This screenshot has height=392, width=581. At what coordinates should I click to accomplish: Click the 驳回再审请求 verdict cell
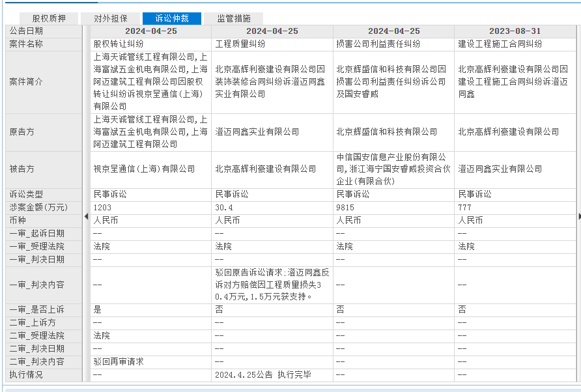tap(150, 361)
